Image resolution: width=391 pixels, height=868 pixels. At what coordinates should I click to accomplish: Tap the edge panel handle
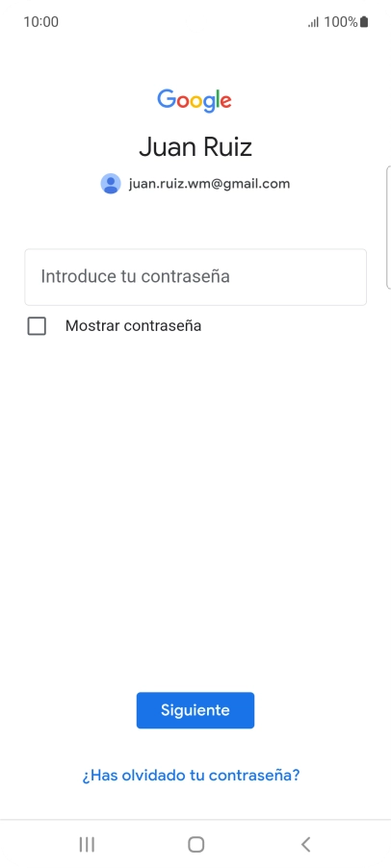(x=388, y=227)
